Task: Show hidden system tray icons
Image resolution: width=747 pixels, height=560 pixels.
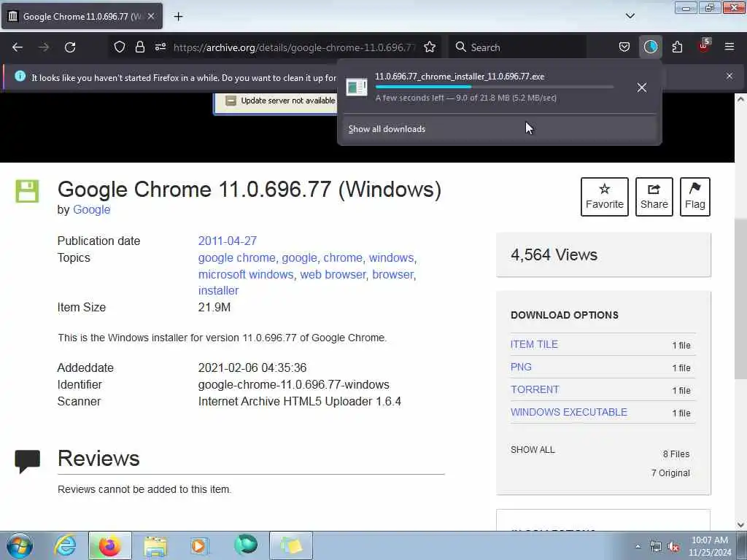Action: pos(638,547)
